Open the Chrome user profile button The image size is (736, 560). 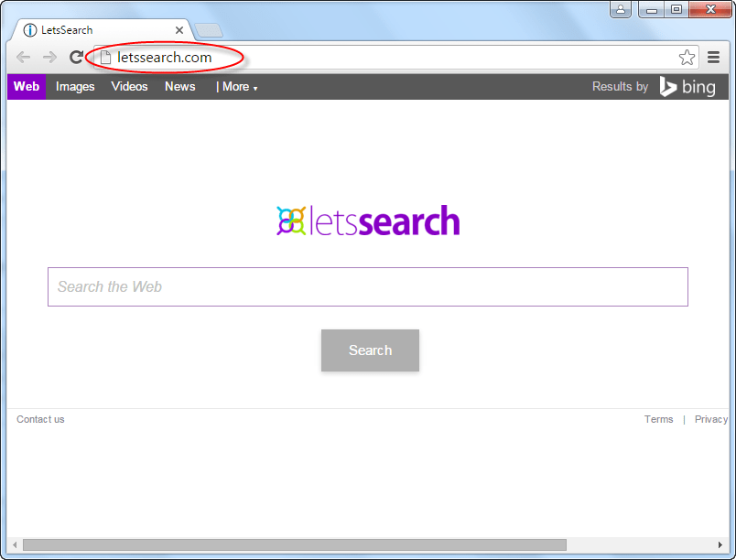pos(621,9)
